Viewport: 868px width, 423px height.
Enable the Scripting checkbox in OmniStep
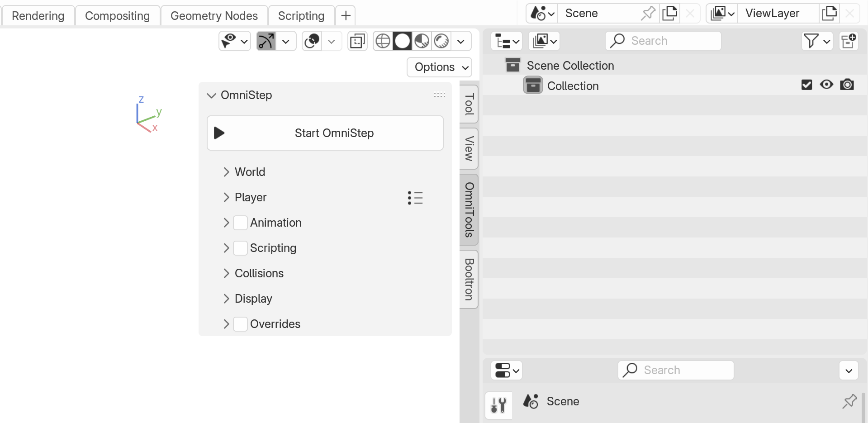pyautogui.click(x=240, y=248)
